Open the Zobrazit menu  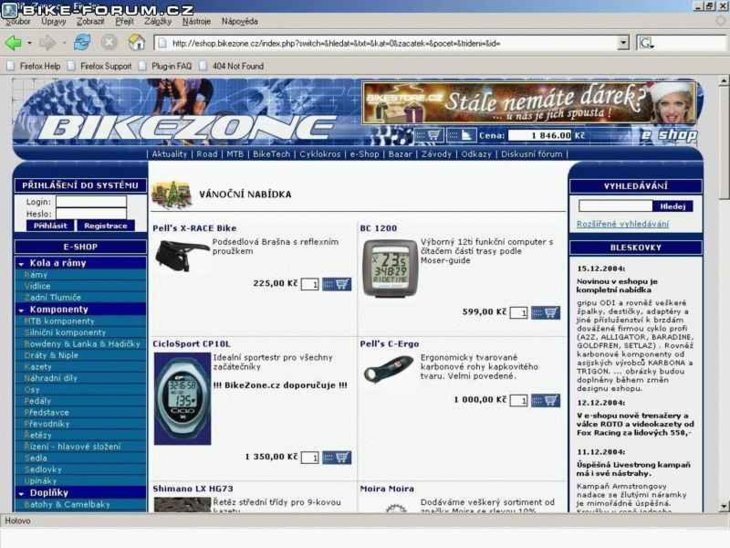coord(90,21)
